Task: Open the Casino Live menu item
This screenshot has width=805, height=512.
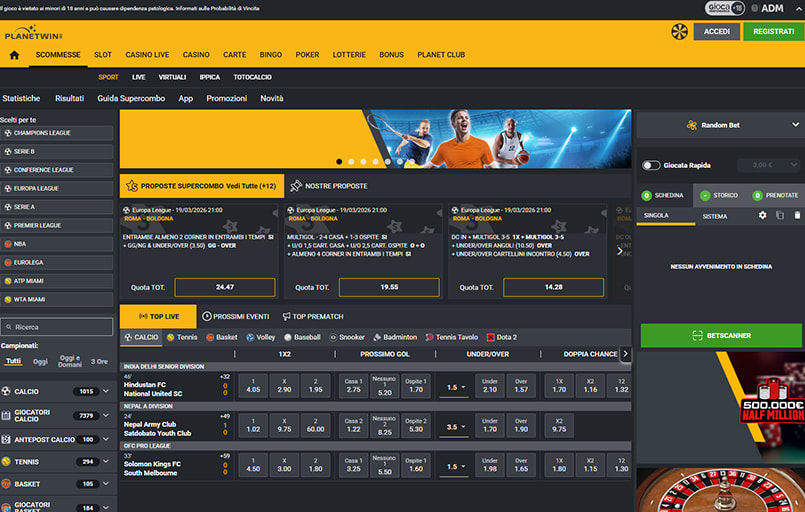Action: point(146,55)
